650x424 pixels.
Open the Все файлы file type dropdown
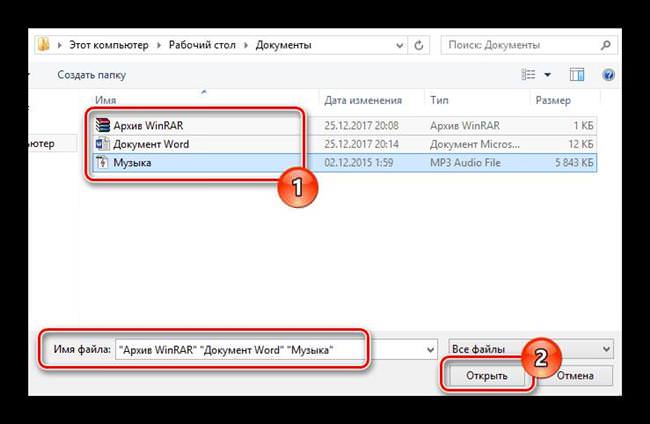coord(531,349)
